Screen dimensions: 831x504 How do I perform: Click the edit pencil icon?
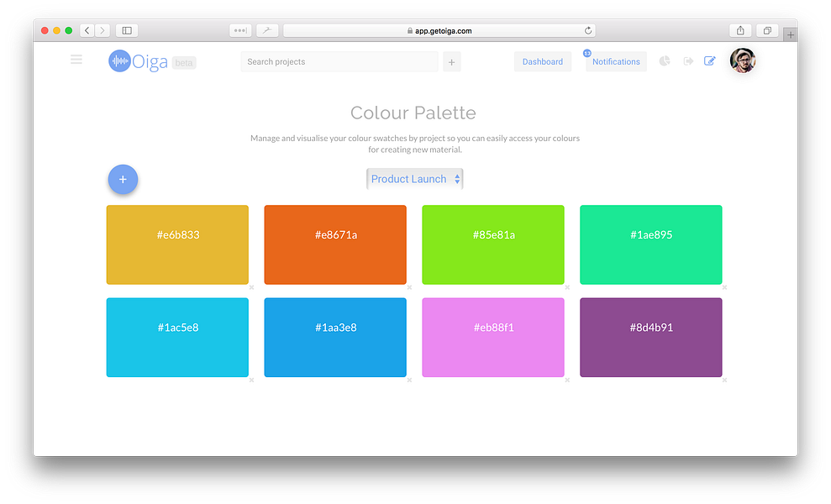pos(710,61)
